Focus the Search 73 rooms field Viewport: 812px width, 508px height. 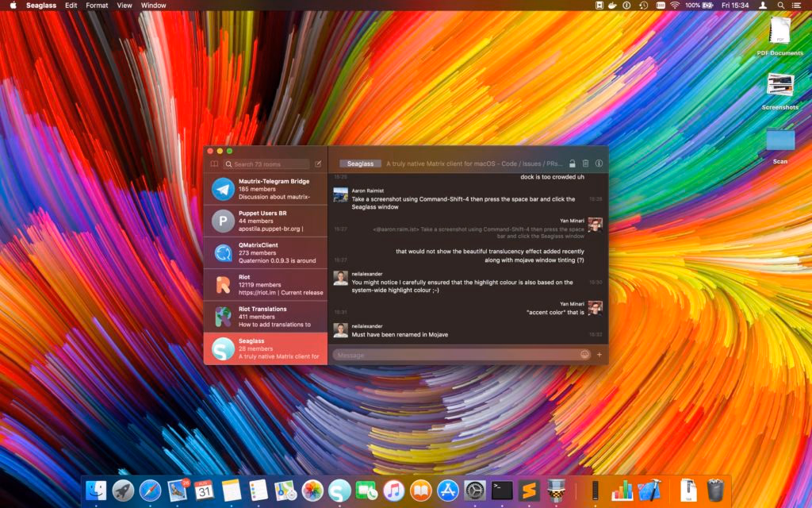click(x=266, y=164)
